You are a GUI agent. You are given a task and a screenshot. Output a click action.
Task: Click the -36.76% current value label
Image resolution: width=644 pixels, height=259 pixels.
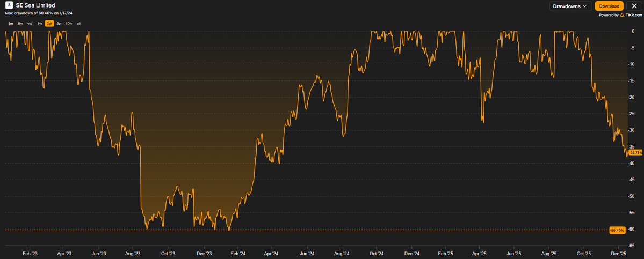tap(635, 152)
